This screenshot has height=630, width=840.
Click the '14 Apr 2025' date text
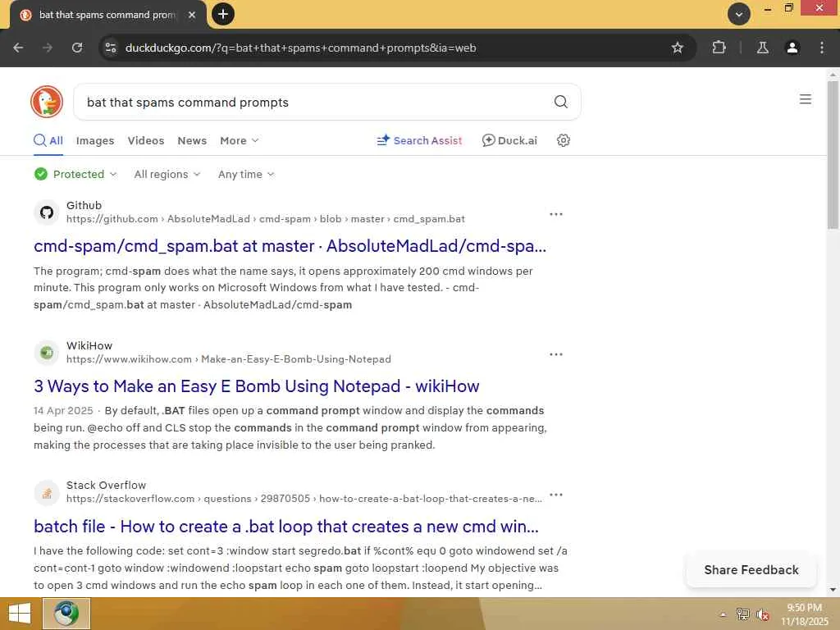tap(63, 411)
